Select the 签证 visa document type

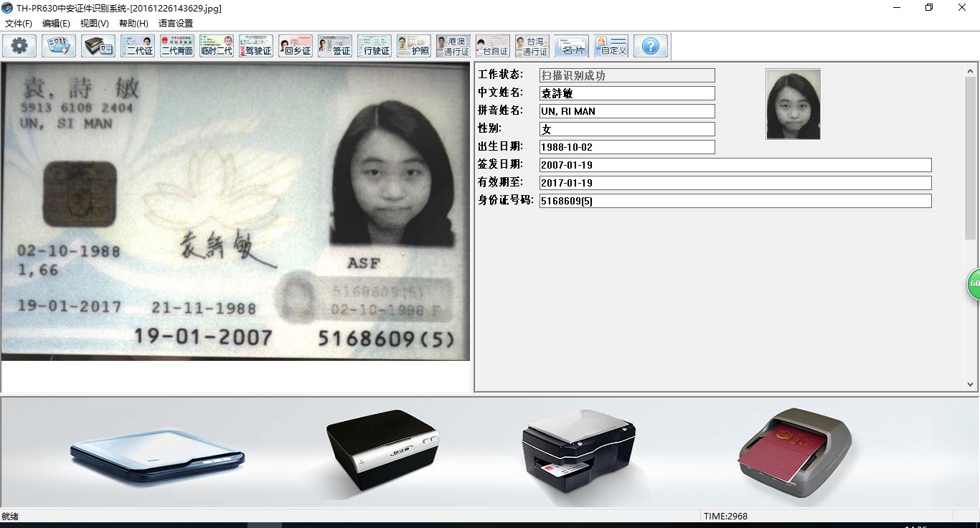point(335,46)
